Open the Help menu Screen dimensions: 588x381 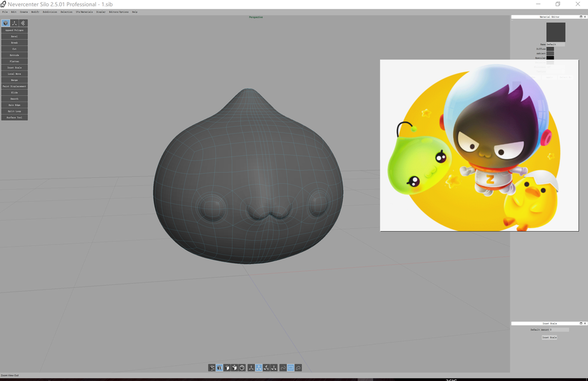(135, 12)
